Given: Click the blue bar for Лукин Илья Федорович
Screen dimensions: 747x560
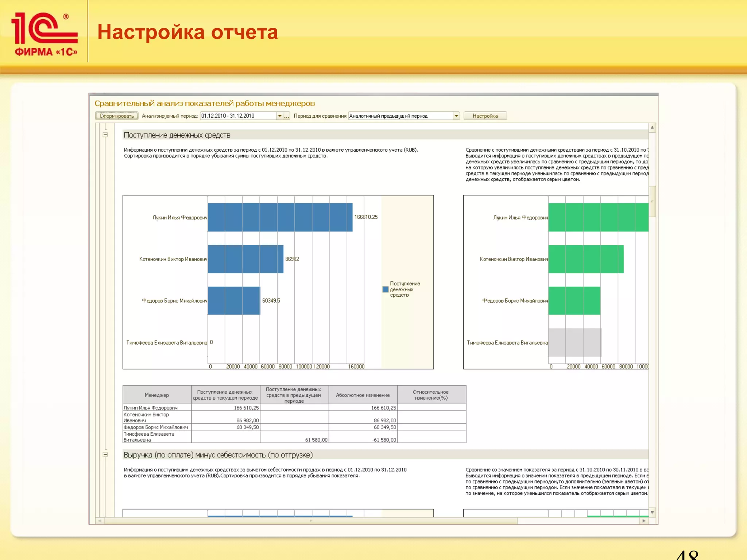Looking at the screenshot, I should [x=280, y=217].
